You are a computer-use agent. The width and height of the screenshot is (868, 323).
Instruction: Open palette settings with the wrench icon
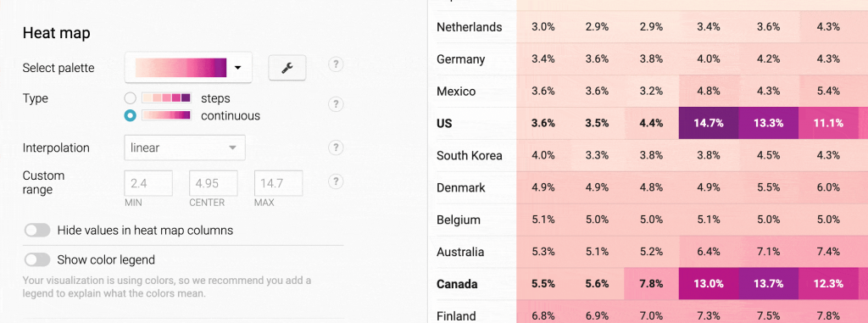[x=287, y=68]
